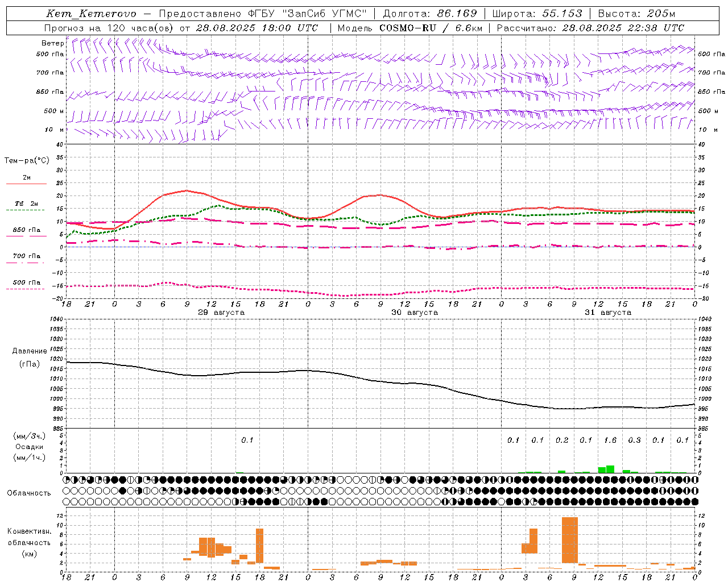Click the left 500 м wind level label
The height and width of the screenshot is (582, 728).
pos(53,111)
